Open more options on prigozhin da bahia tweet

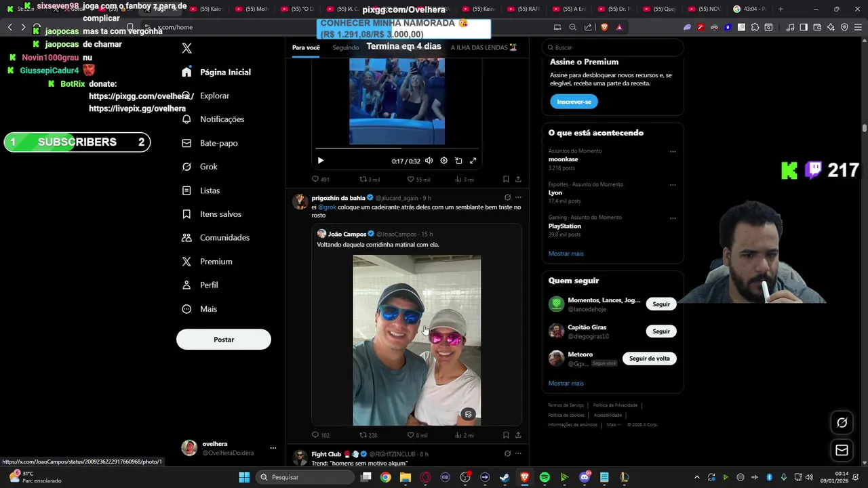tap(518, 198)
